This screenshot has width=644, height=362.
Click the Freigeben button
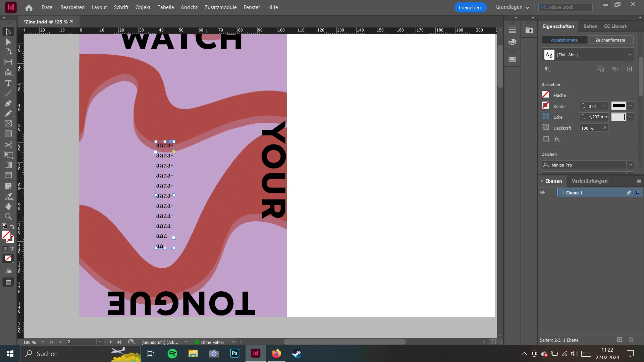[x=470, y=7]
